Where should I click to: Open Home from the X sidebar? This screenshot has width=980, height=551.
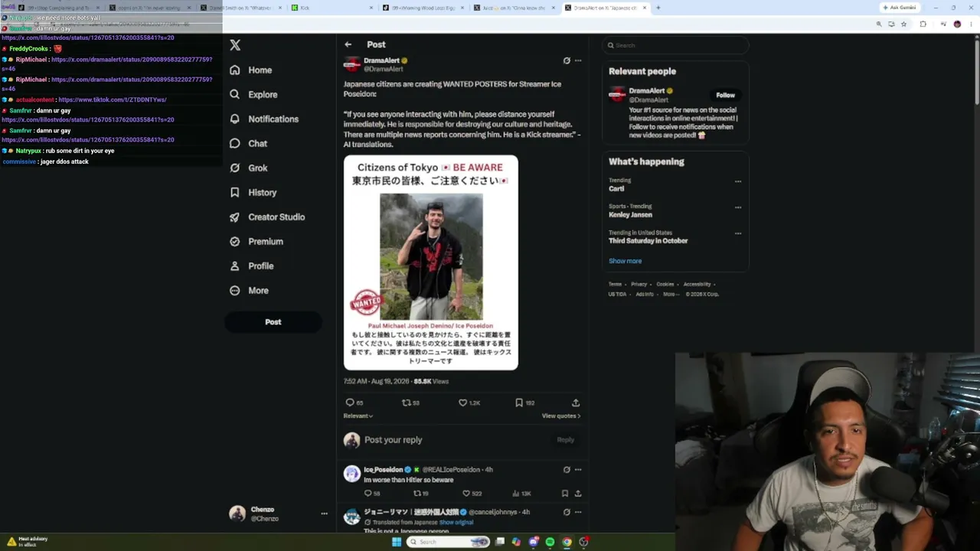coord(251,70)
